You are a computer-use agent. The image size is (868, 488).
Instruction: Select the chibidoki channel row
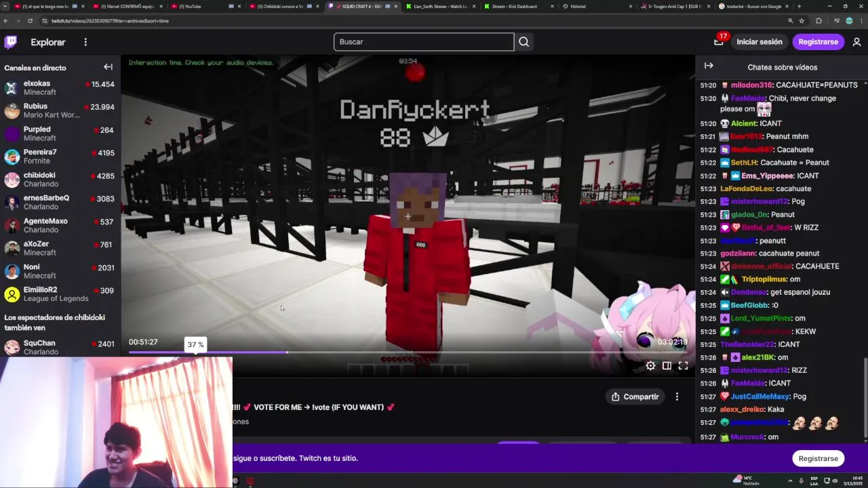coord(60,180)
